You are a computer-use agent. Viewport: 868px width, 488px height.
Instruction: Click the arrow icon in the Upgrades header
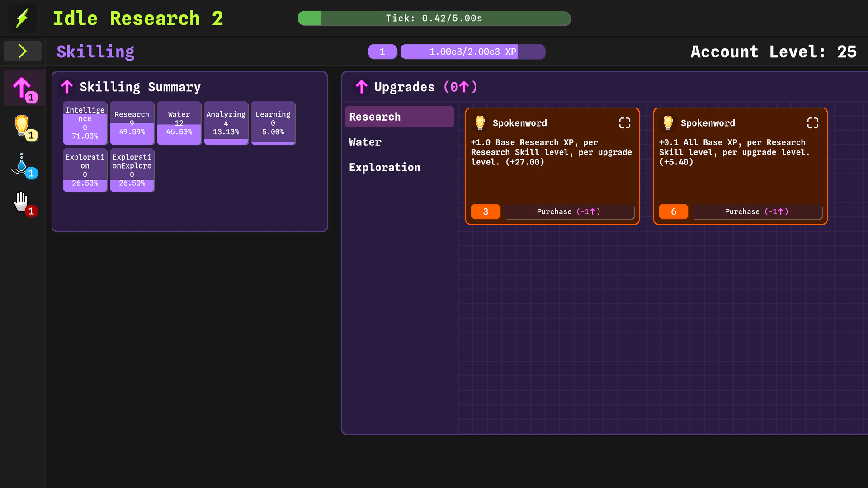(361, 87)
